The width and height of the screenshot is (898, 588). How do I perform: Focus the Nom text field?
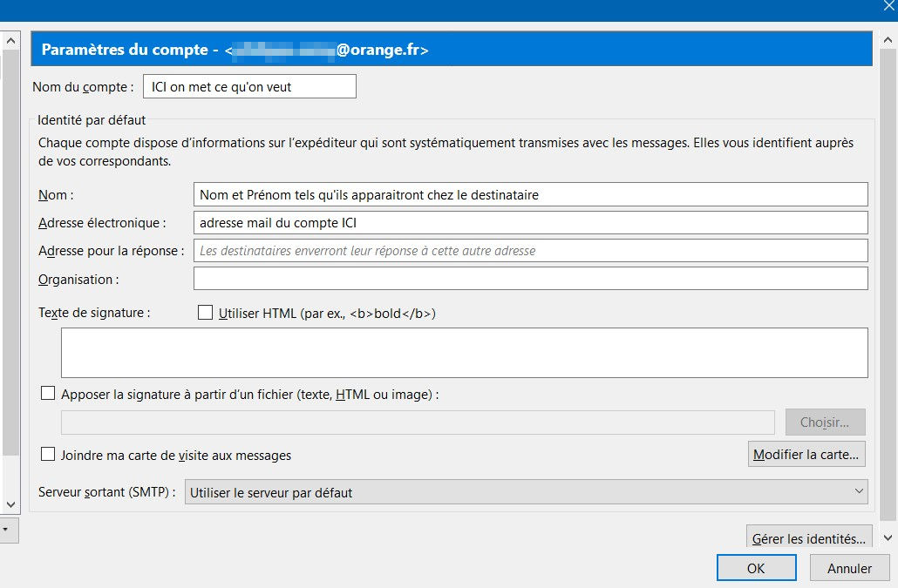[x=530, y=194]
